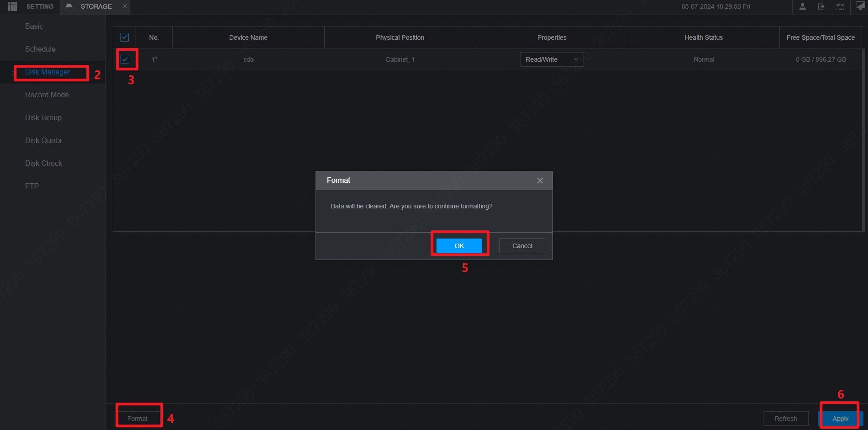Open the Read/Write properties dropdown
868x430 pixels.
click(x=552, y=59)
